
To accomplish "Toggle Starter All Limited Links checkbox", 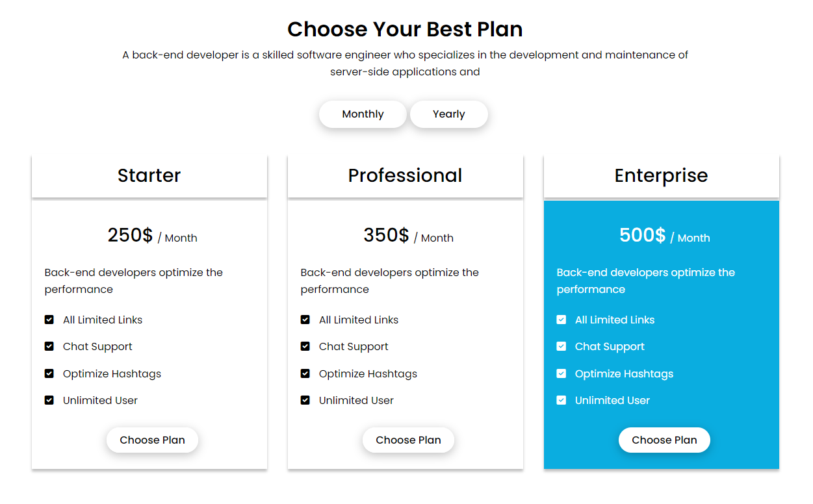I will click(49, 320).
